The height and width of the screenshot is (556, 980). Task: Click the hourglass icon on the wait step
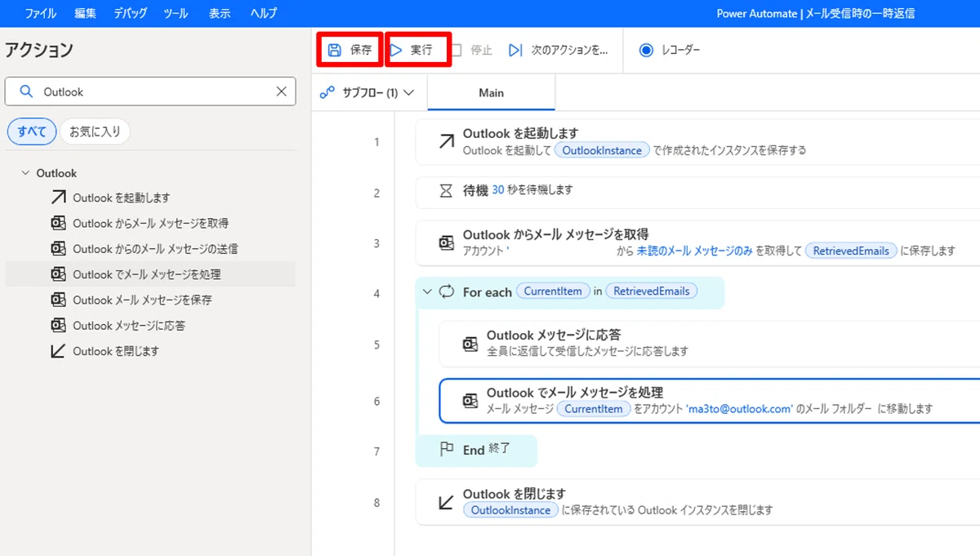click(x=446, y=190)
